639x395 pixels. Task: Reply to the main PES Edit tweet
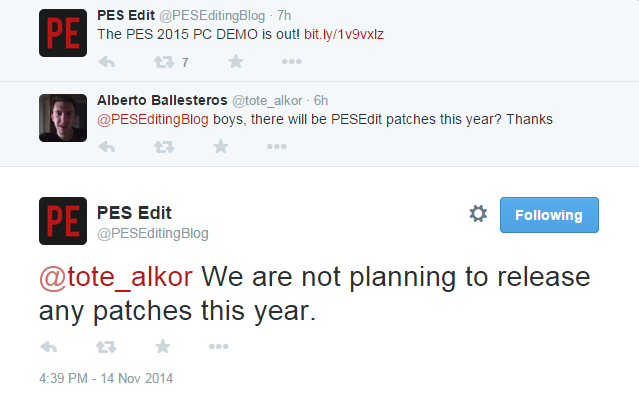[x=49, y=346]
